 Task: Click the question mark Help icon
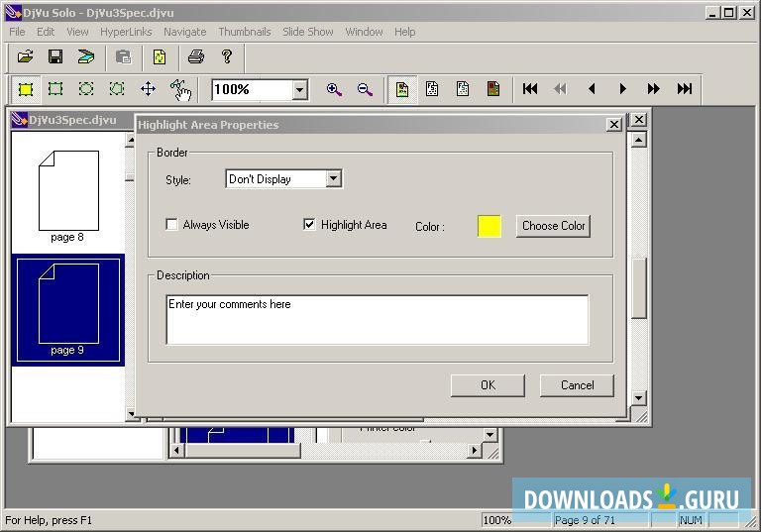[227, 56]
